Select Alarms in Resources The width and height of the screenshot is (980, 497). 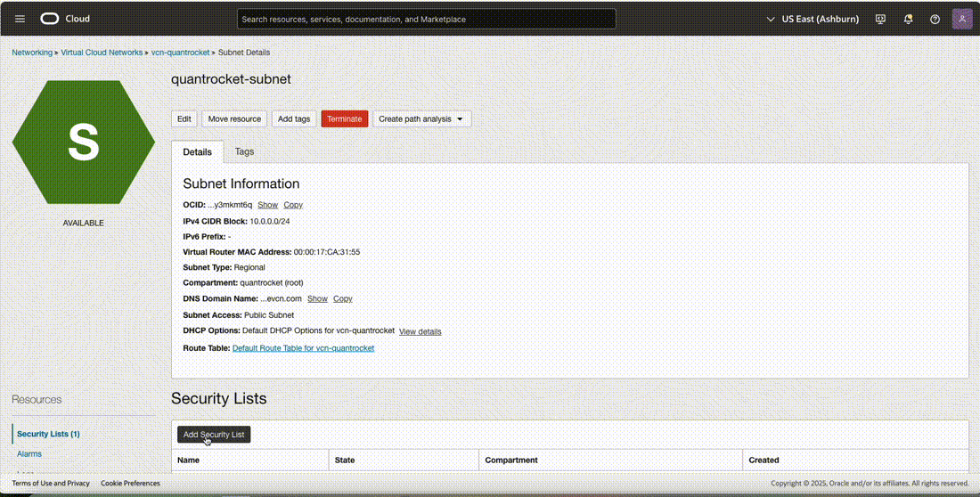[x=29, y=454]
